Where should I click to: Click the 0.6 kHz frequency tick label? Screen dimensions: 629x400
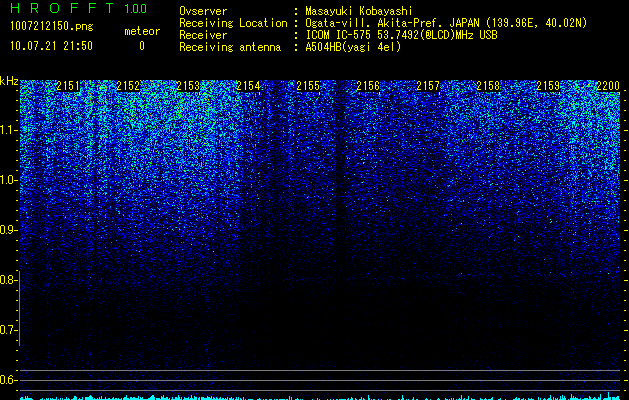tap(7, 380)
